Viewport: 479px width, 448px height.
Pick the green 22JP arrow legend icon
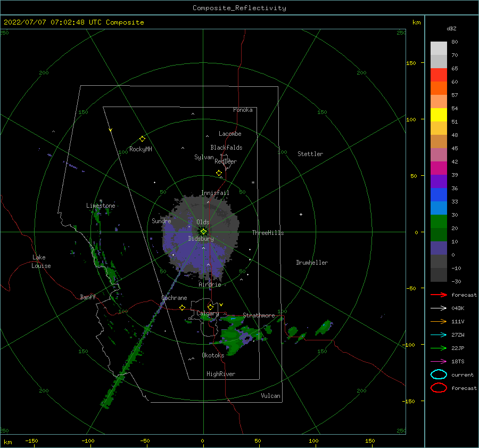439,348
